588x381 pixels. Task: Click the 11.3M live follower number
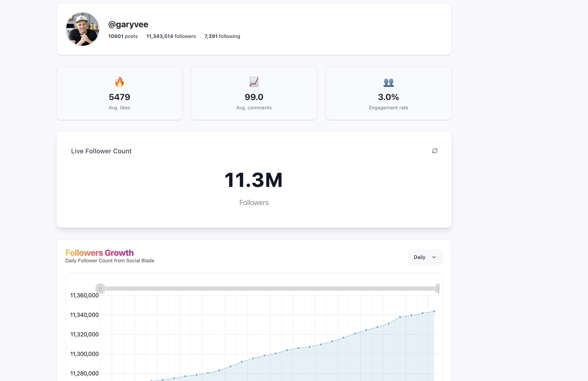[x=254, y=180]
